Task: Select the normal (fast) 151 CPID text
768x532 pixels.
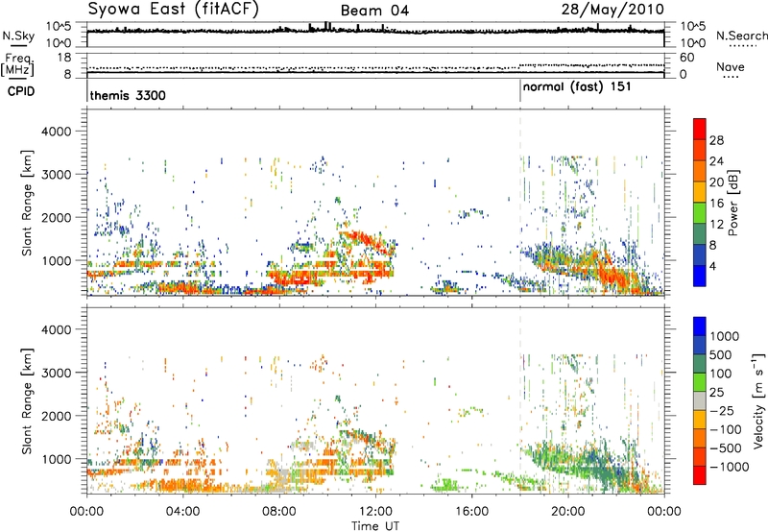Action: 577,87
